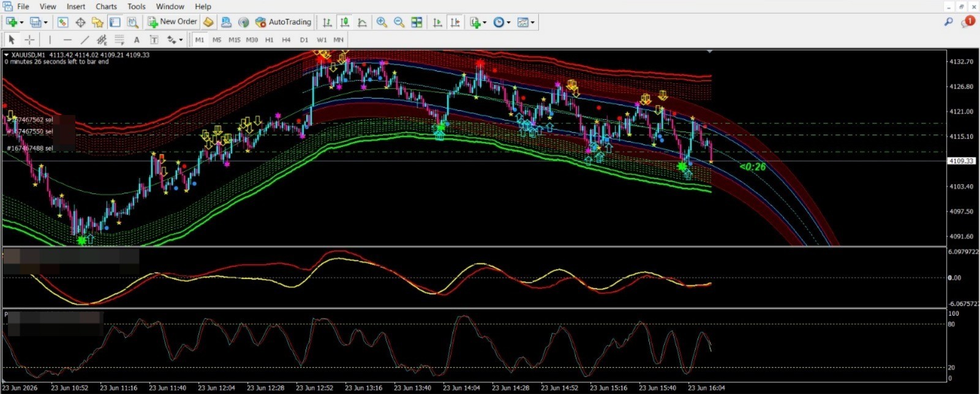980x394 pixels.
Task: Open the Charts menu
Action: (x=106, y=6)
